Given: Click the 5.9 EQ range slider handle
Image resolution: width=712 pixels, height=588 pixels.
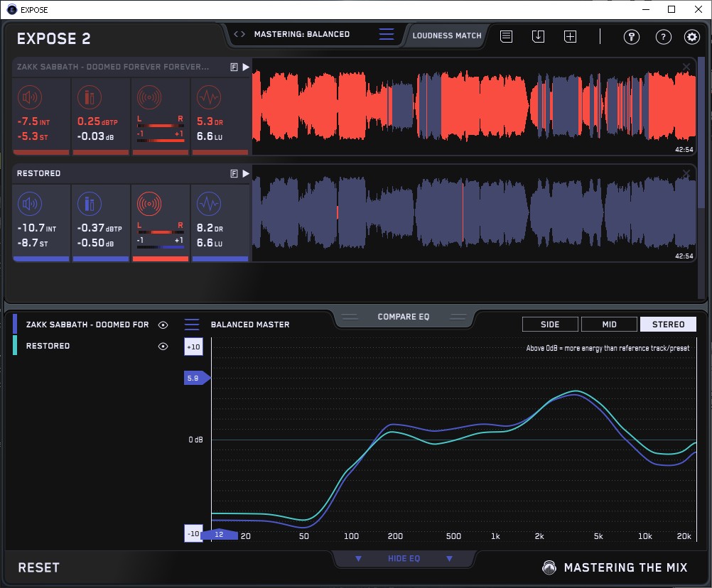Looking at the screenshot, I should [x=195, y=379].
